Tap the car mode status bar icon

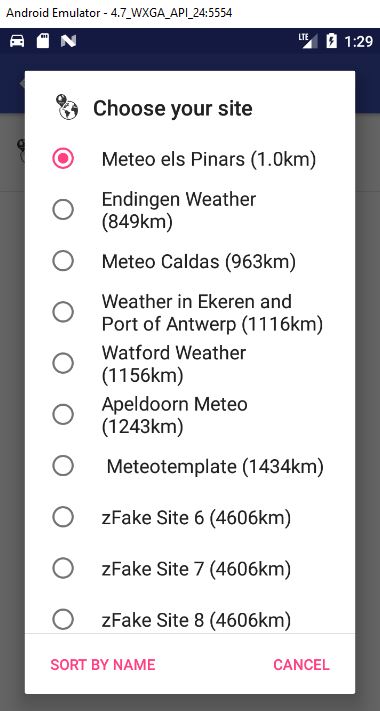click(x=17, y=41)
